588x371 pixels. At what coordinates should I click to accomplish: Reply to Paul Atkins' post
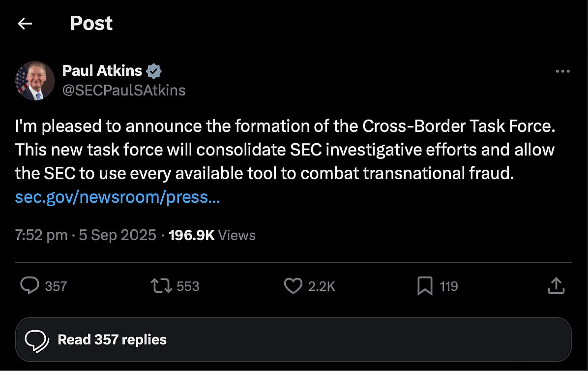pos(30,286)
